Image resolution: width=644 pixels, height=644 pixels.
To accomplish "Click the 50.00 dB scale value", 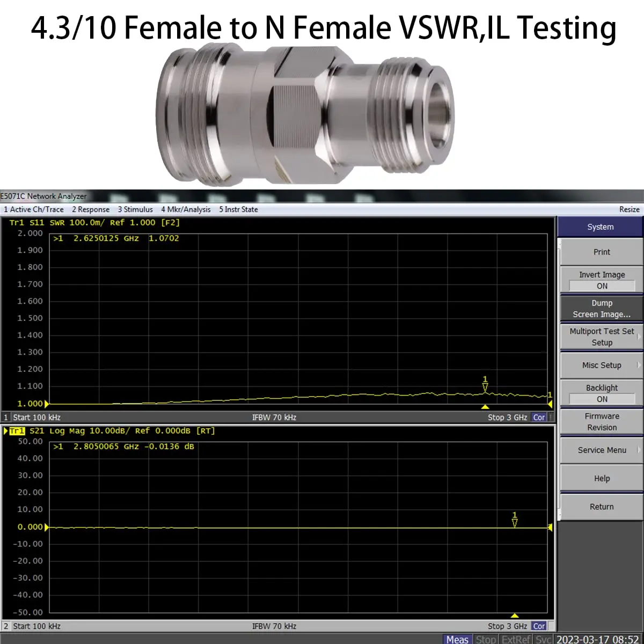I will (30, 442).
